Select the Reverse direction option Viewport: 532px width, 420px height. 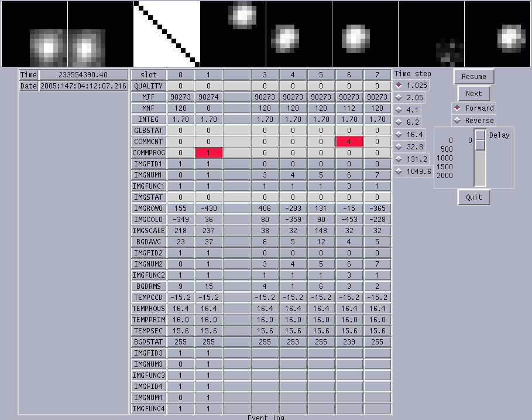pyautogui.click(x=473, y=121)
